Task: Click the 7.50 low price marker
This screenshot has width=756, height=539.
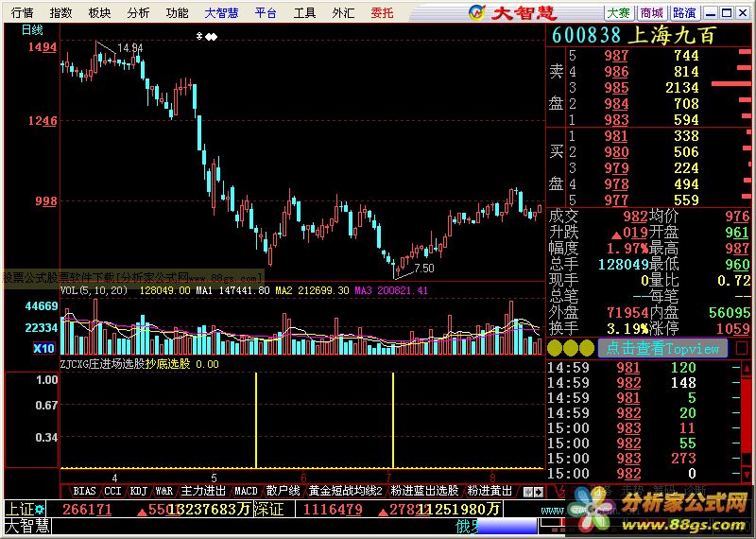Action: pyautogui.click(x=423, y=269)
